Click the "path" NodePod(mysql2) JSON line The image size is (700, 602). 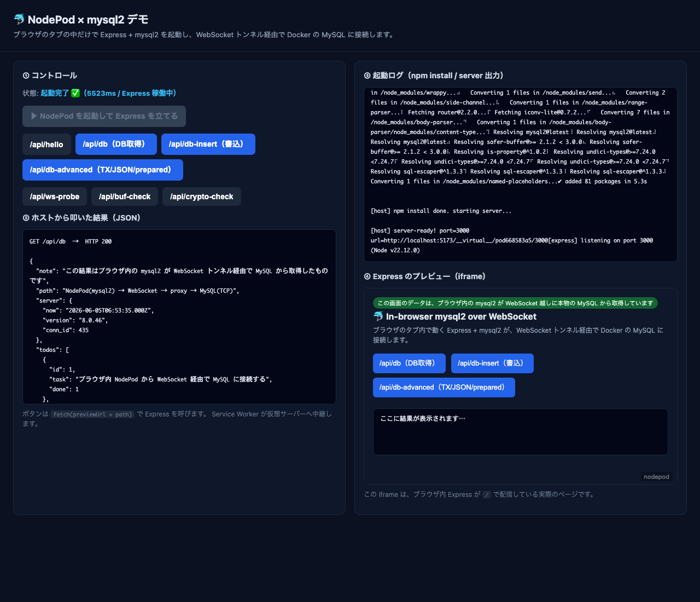(138, 291)
